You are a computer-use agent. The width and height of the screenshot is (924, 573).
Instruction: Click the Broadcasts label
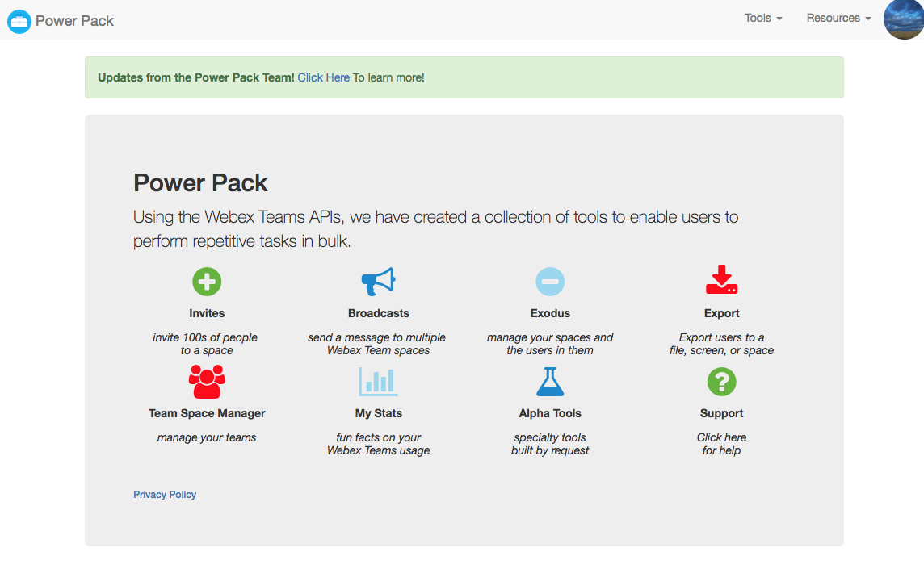(x=378, y=313)
